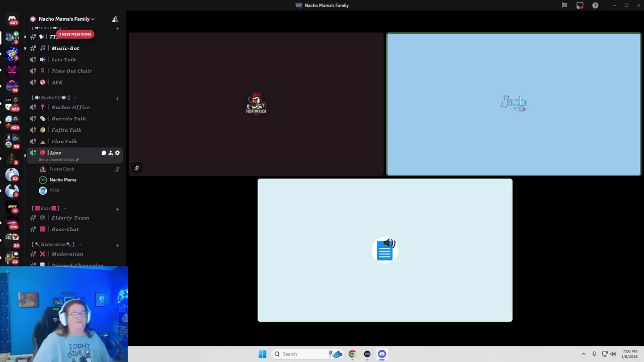Click the taskbar Search box
The width and height of the screenshot is (644, 362).
pyautogui.click(x=308, y=354)
